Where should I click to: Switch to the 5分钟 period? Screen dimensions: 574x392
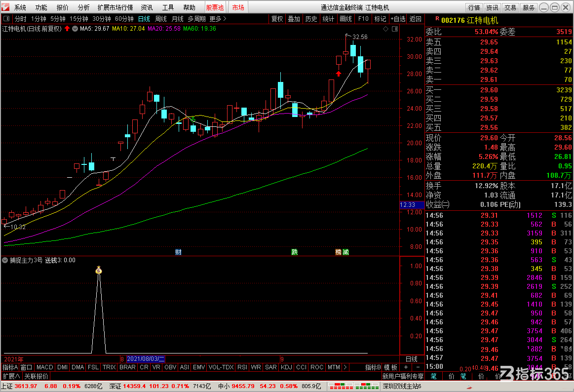tap(58, 19)
